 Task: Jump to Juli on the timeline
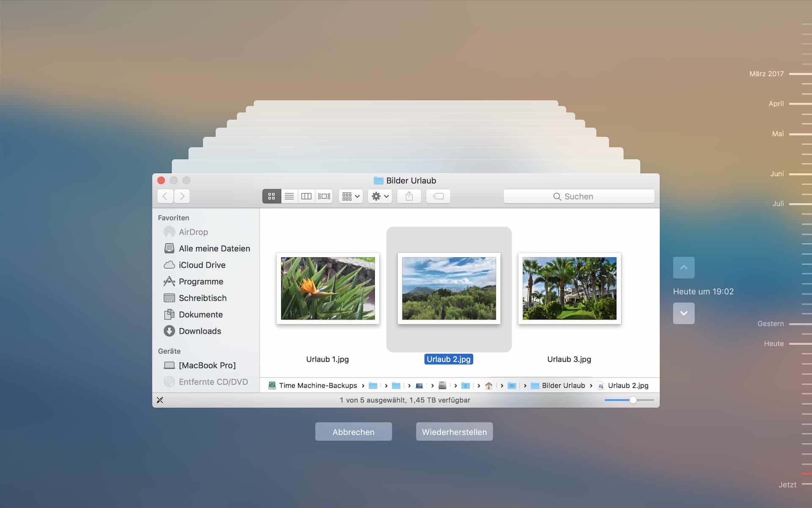coord(778,204)
